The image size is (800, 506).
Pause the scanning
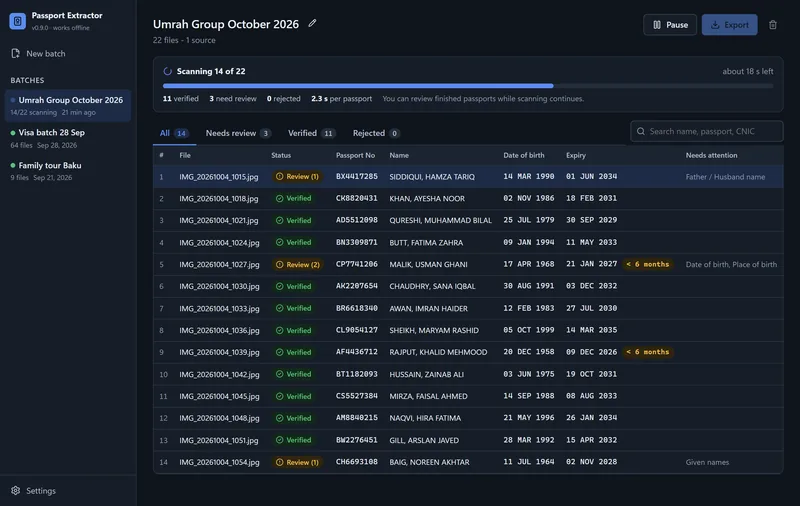670,25
